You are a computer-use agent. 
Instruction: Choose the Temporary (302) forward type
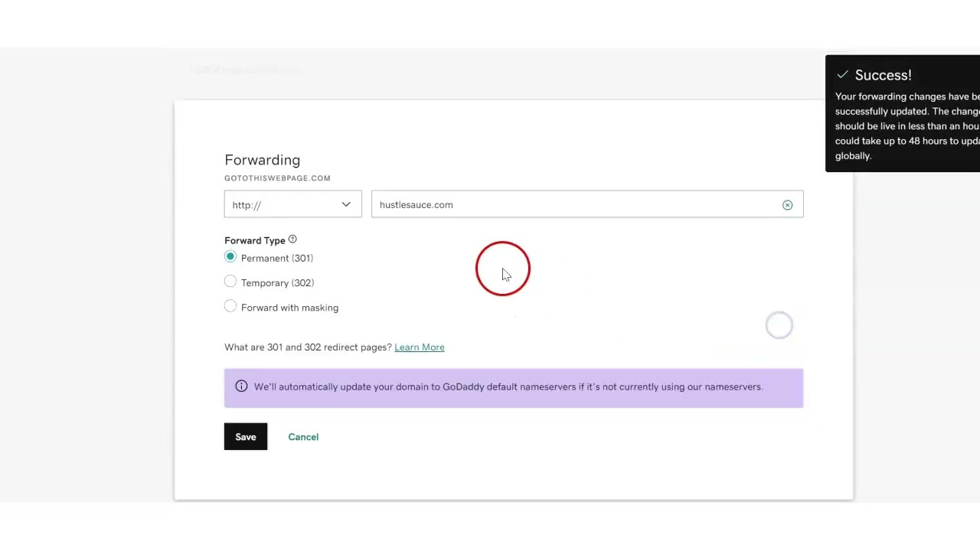coord(230,282)
